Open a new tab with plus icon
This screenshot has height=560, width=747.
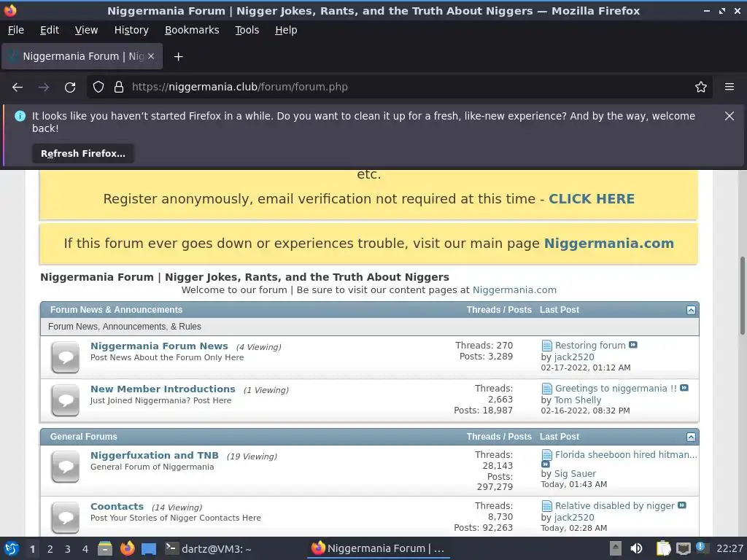click(x=178, y=57)
